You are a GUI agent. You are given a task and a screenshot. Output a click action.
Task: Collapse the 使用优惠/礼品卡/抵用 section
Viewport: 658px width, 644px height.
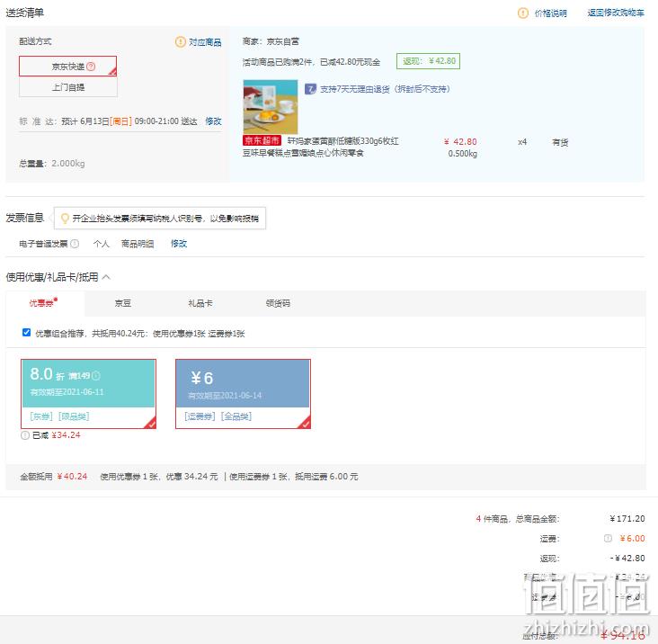[x=106, y=277]
